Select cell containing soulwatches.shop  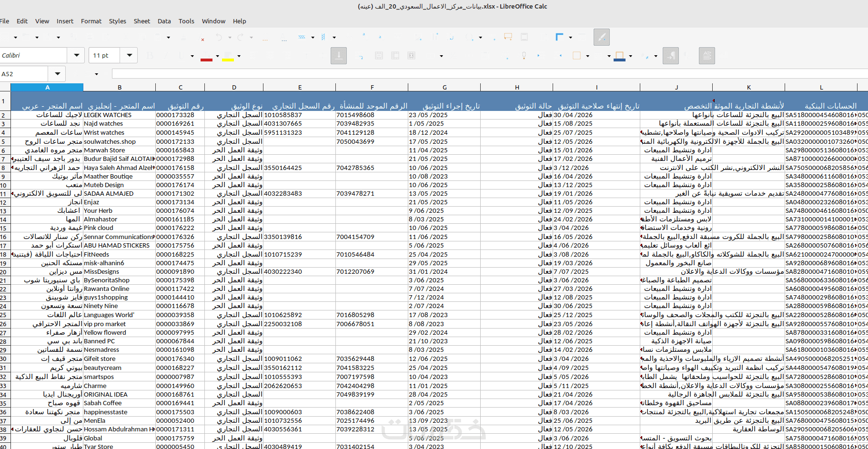(x=120, y=141)
